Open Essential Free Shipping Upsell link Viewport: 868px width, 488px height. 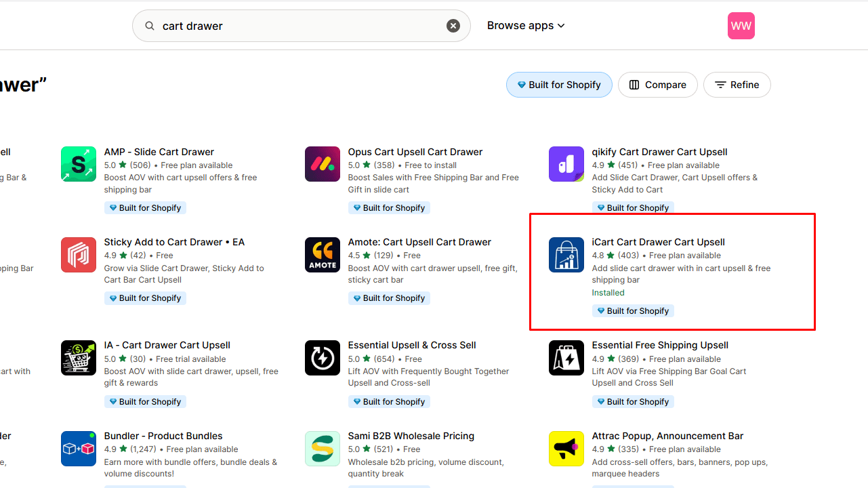pos(660,345)
